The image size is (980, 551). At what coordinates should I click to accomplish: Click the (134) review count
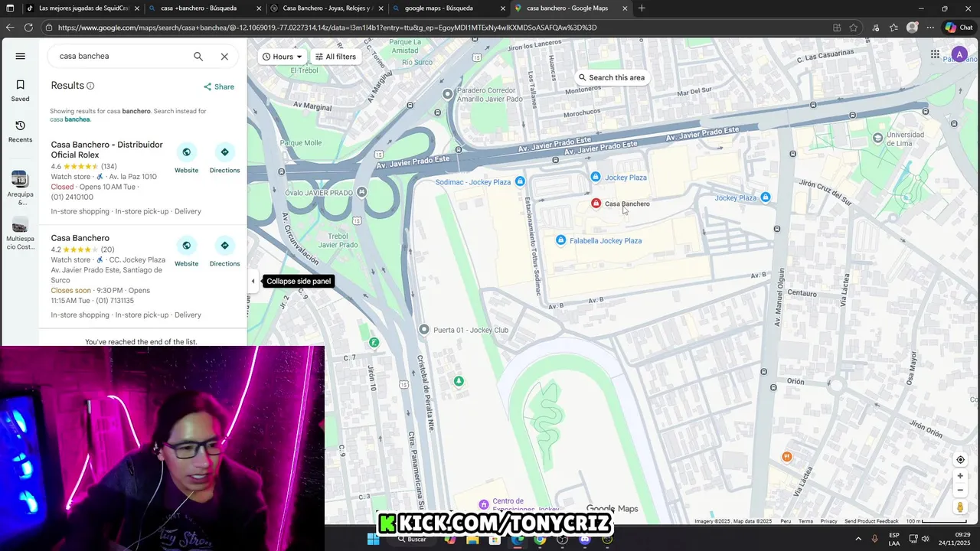point(109,166)
